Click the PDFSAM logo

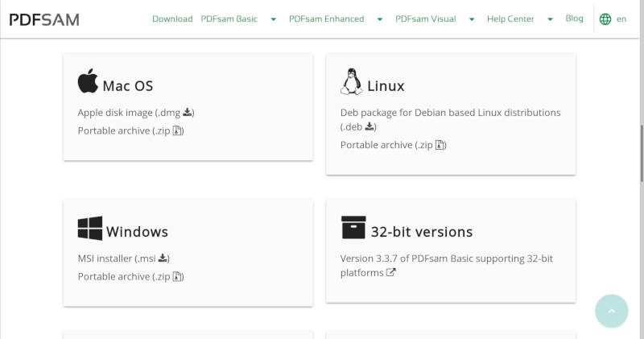44,19
